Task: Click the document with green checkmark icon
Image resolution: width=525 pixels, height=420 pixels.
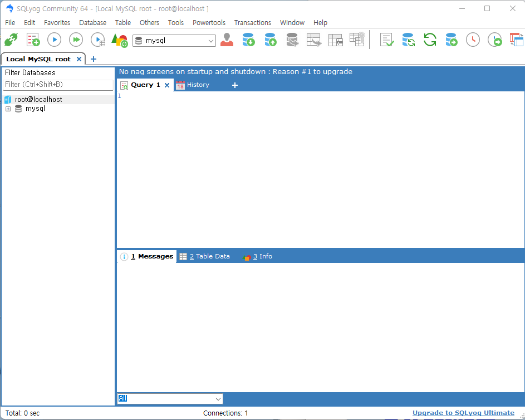Action: pyautogui.click(x=387, y=40)
